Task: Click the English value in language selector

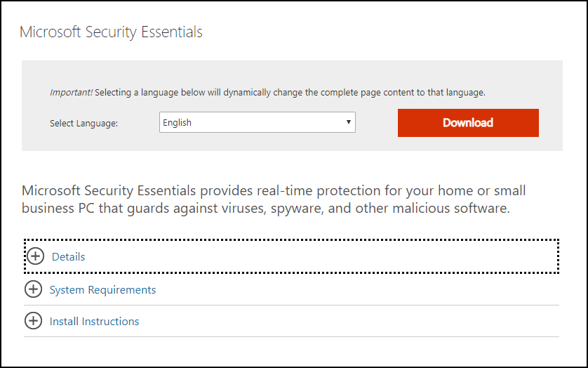Action: pyautogui.click(x=177, y=122)
